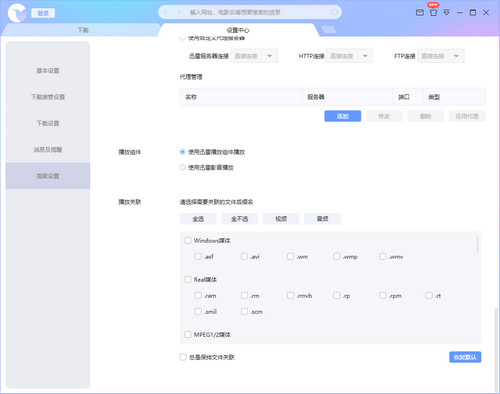Image resolution: width=500 pixels, height=394 pixels.
Task: Enable 总是保持文件关联 checkbox
Action: 183,357
